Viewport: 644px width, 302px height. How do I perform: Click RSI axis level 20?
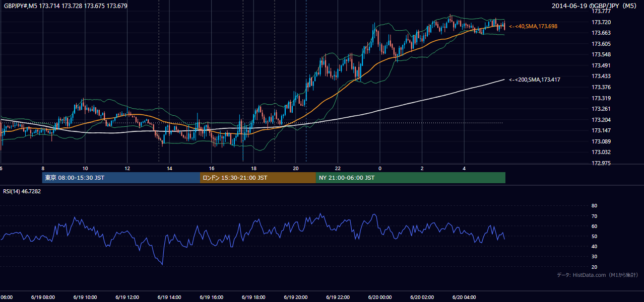[594, 267]
